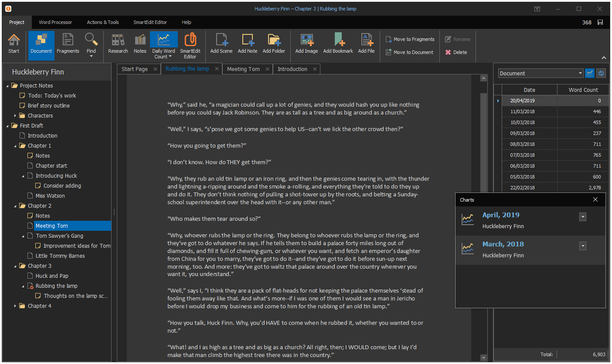This screenshot has height=364, width=612.
Task: Close the Charts panel
Action: coord(595,199)
